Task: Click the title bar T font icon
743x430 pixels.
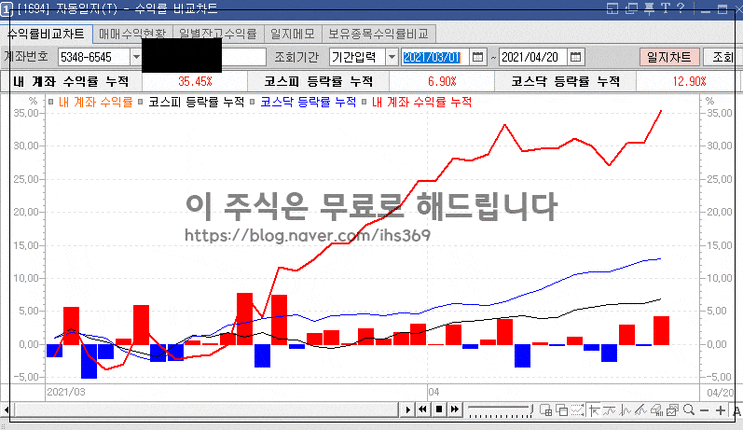Action: click(x=665, y=8)
